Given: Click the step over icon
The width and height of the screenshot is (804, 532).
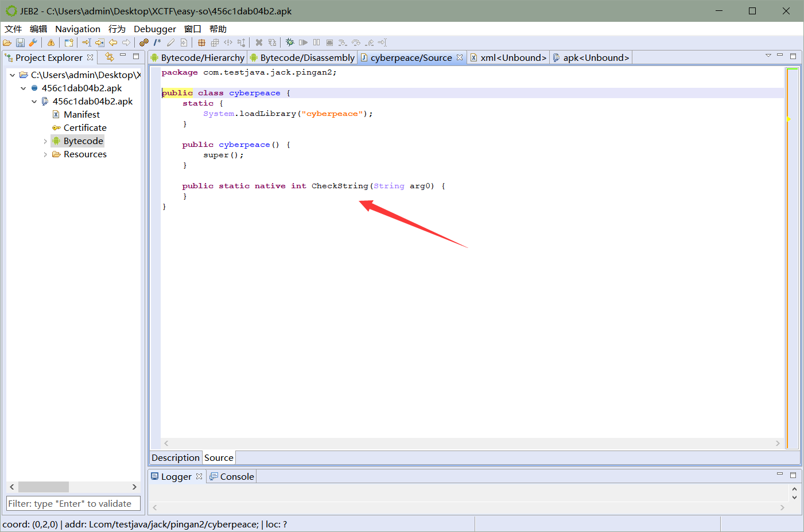Looking at the screenshot, I should tap(356, 42).
